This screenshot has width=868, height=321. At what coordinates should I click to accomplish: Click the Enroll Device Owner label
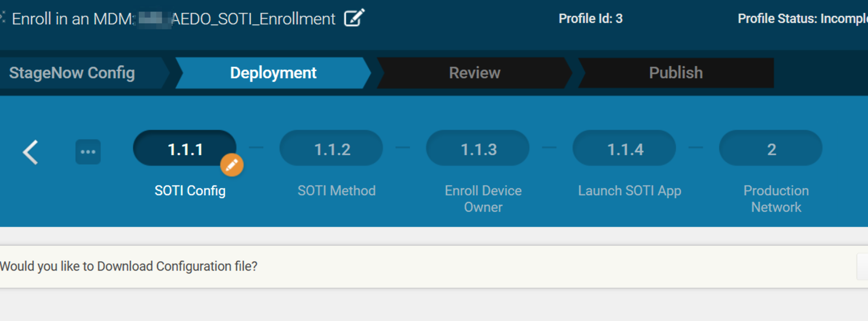tap(483, 199)
